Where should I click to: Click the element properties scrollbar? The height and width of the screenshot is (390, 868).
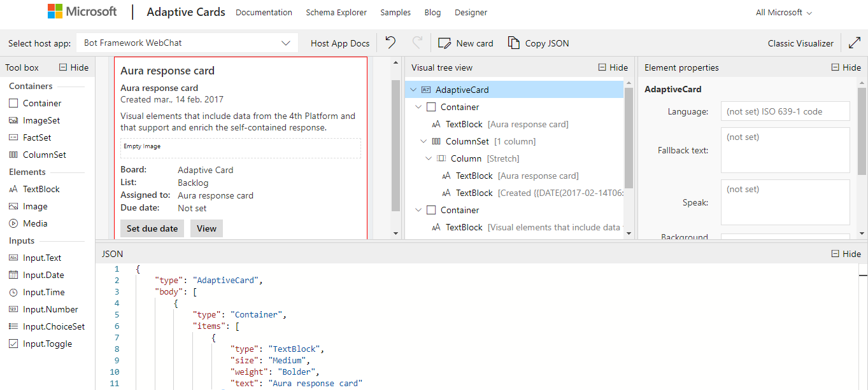[x=862, y=130]
